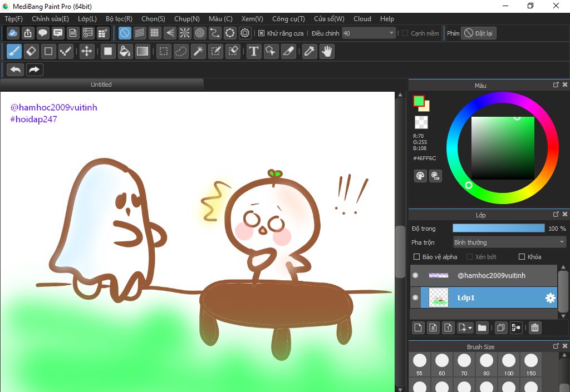The height and width of the screenshot is (392, 570).
Task: Enable the concentric circle snap guide
Action: [x=200, y=33]
